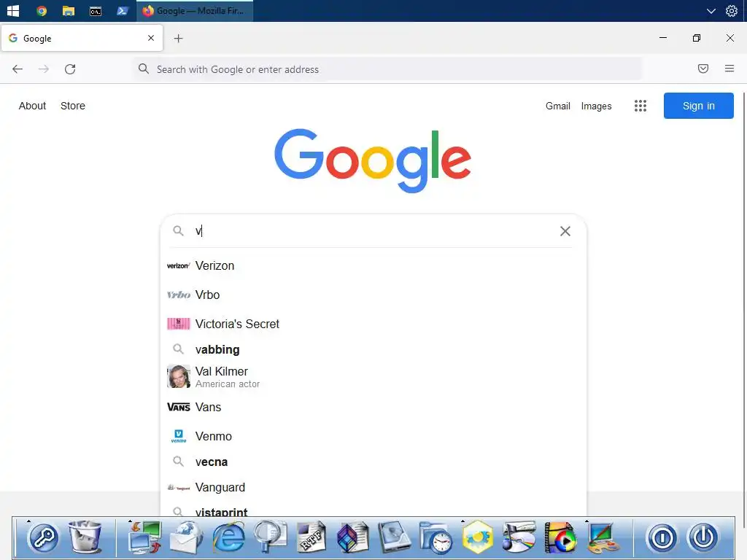Open the music note CD dock icon
747x560 pixels.
(519, 537)
